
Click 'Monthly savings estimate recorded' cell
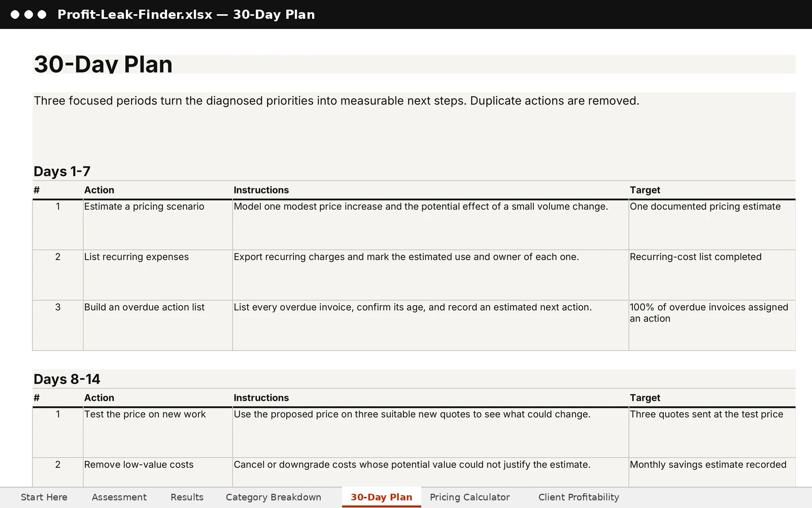(712, 472)
